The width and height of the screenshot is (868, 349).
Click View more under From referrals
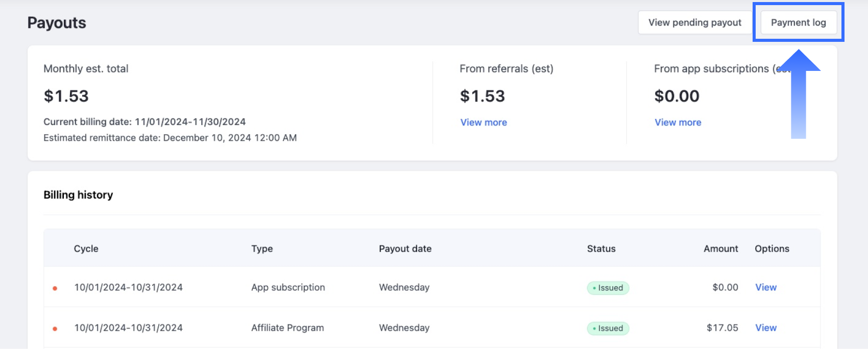(x=484, y=122)
